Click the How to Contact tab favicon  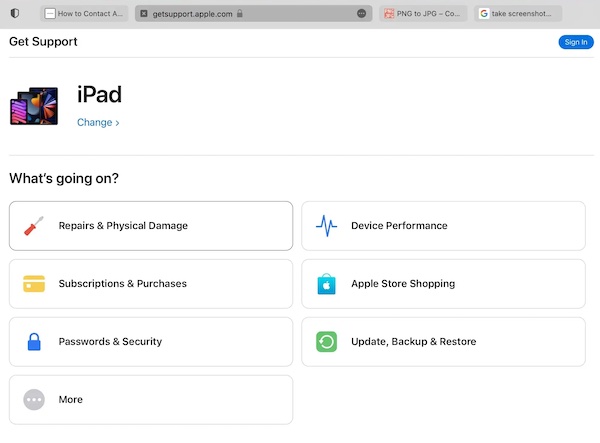tap(50, 13)
